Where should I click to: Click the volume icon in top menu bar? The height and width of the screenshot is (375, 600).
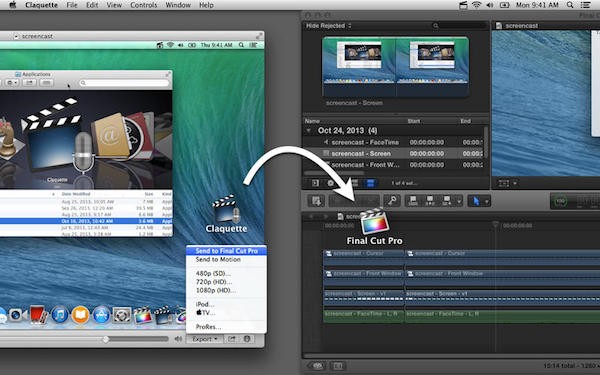[x=490, y=5]
